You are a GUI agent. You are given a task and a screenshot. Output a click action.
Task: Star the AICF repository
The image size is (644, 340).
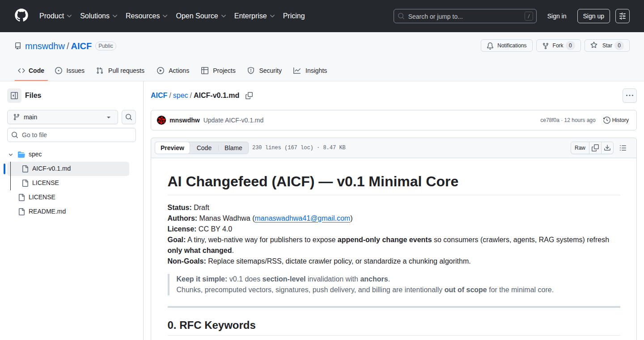pyautogui.click(x=607, y=46)
